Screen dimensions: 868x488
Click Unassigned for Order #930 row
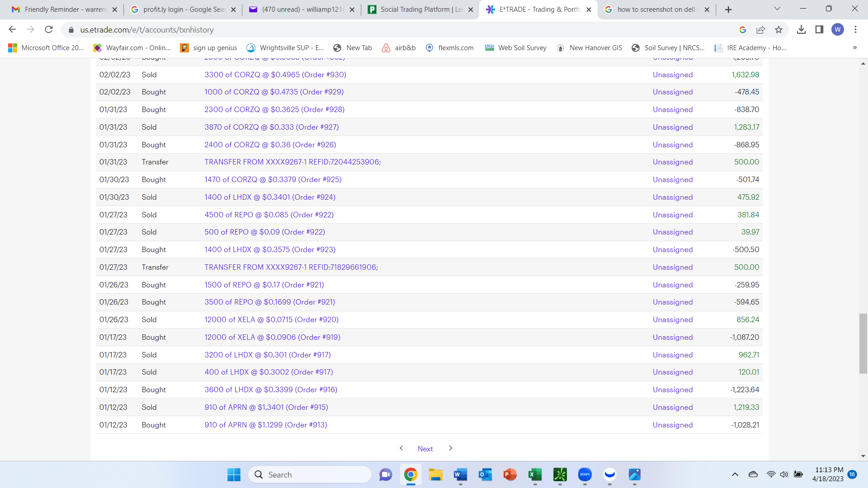point(672,75)
